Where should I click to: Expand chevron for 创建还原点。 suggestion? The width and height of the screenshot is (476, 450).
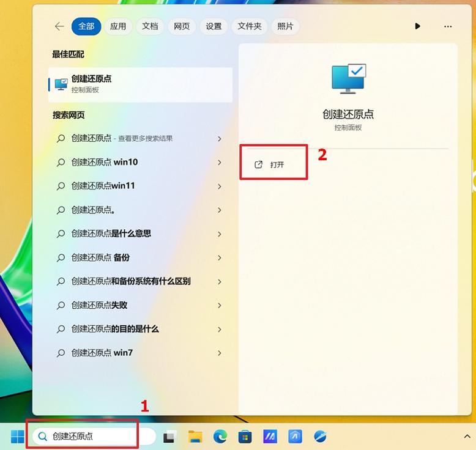point(220,210)
